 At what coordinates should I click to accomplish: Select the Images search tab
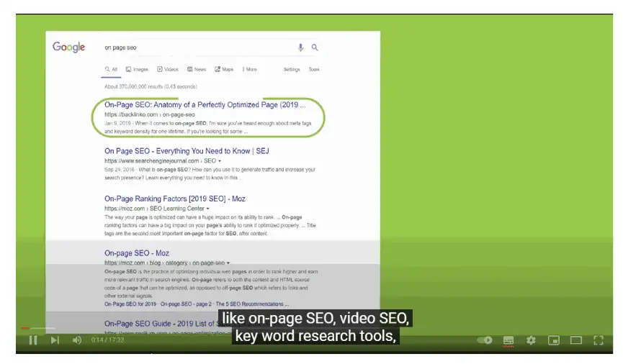pyautogui.click(x=137, y=70)
